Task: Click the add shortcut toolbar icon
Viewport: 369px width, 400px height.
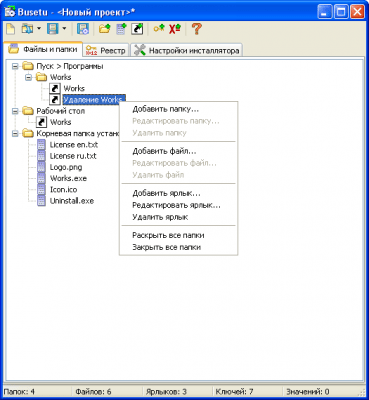Action: (x=137, y=29)
